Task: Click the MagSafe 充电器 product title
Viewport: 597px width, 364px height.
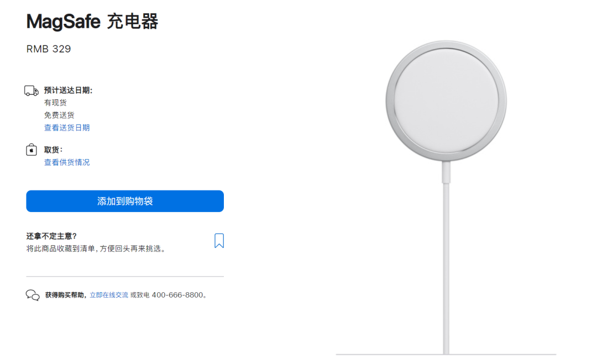Action: (92, 22)
